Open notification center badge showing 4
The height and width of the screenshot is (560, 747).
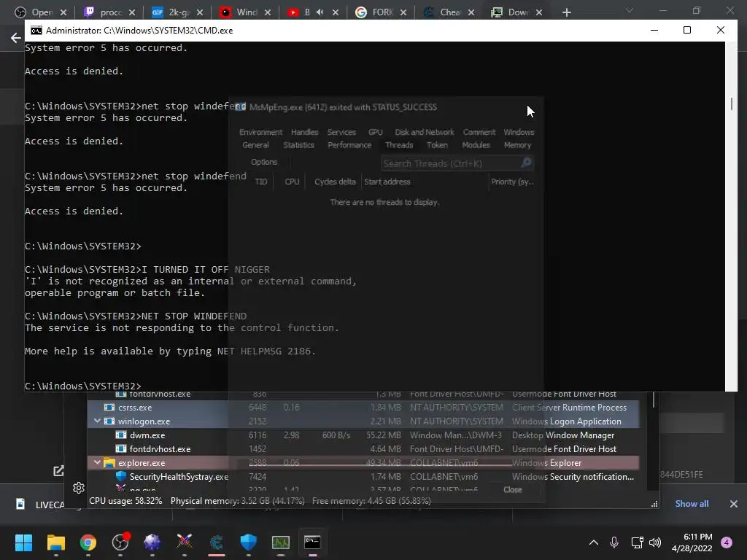pyautogui.click(x=727, y=542)
